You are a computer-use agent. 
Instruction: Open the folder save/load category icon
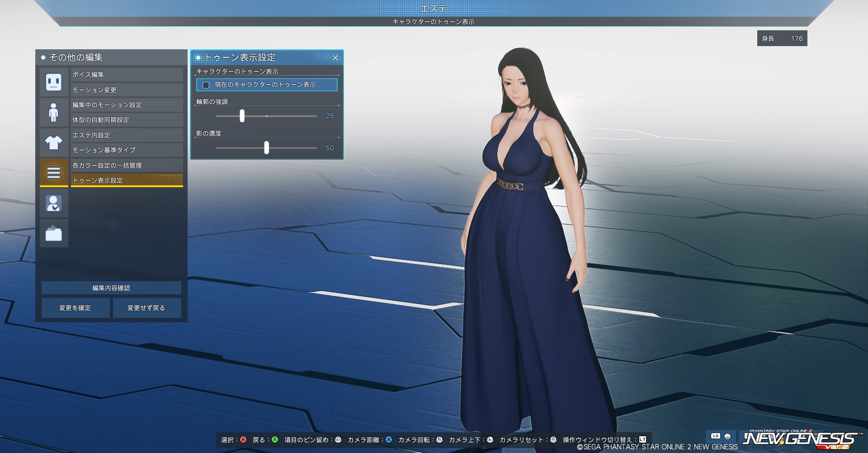click(x=54, y=233)
